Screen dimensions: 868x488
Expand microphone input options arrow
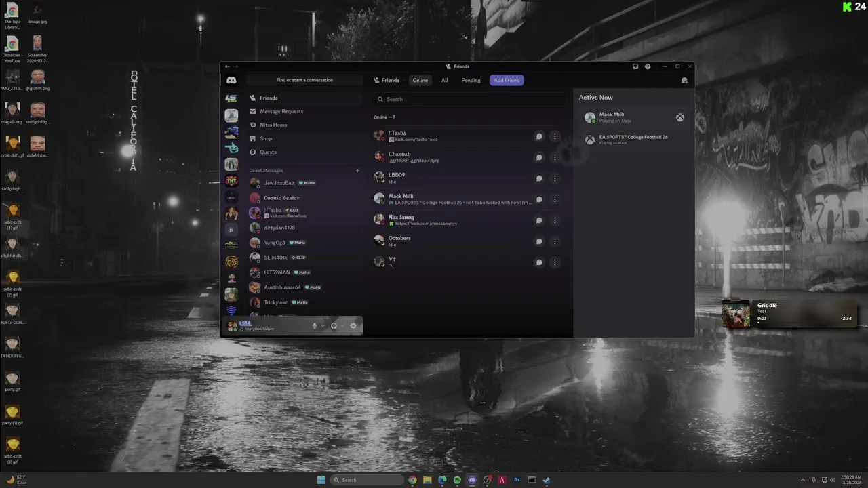(323, 326)
